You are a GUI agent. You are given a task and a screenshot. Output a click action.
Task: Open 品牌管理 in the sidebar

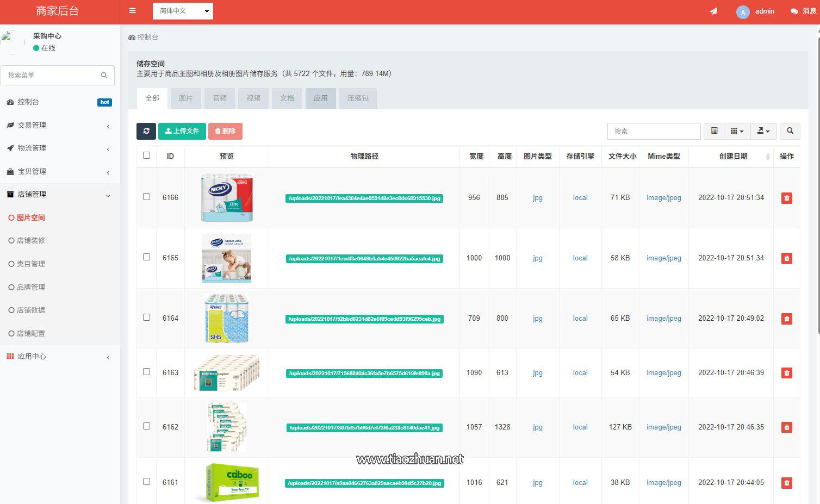click(x=60, y=287)
